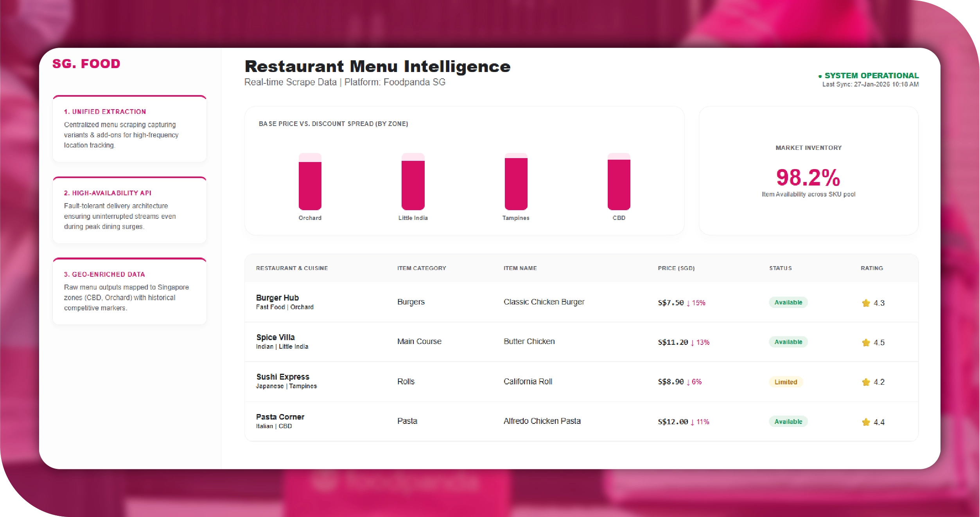980x517 pixels.
Task: Click the 98.2% Market Inventory figure
Action: tap(808, 178)
